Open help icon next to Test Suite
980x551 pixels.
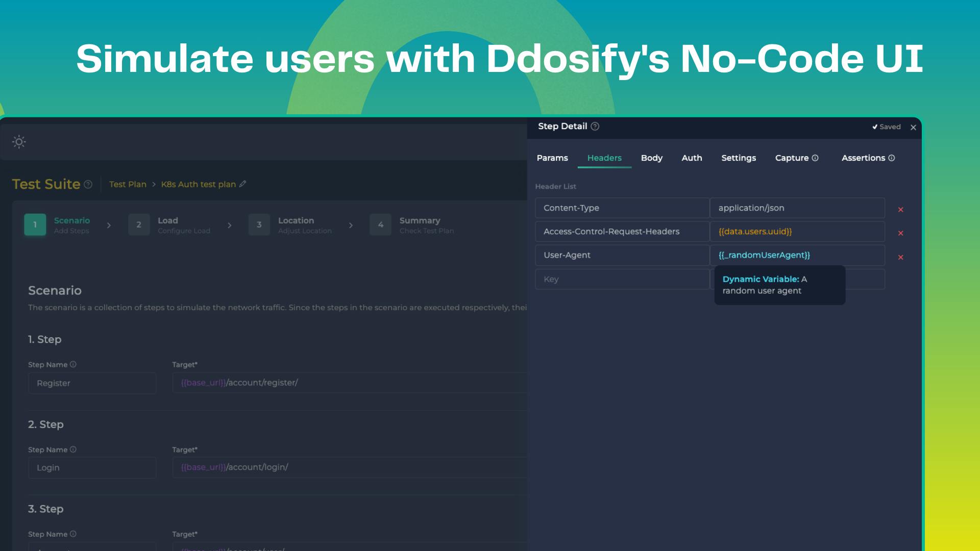click(x=88, y=184)
